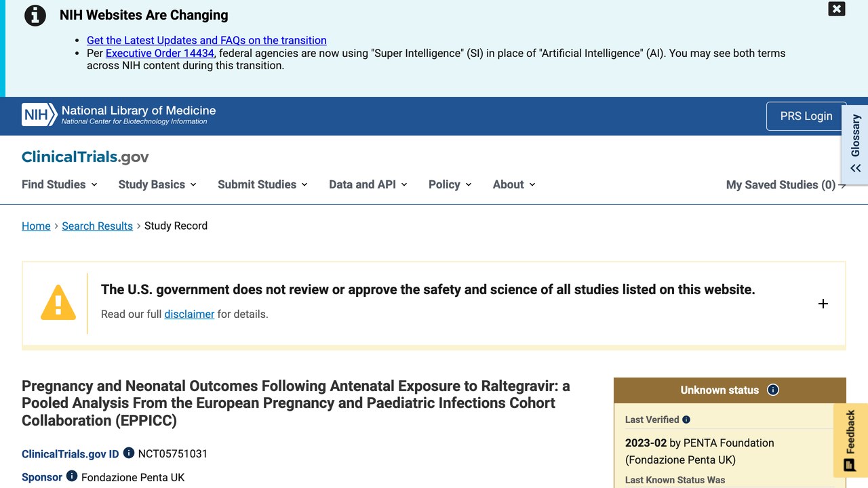Expand the Find Studies menu
This screenshot has height=488, width=868.
pos(60,184)
